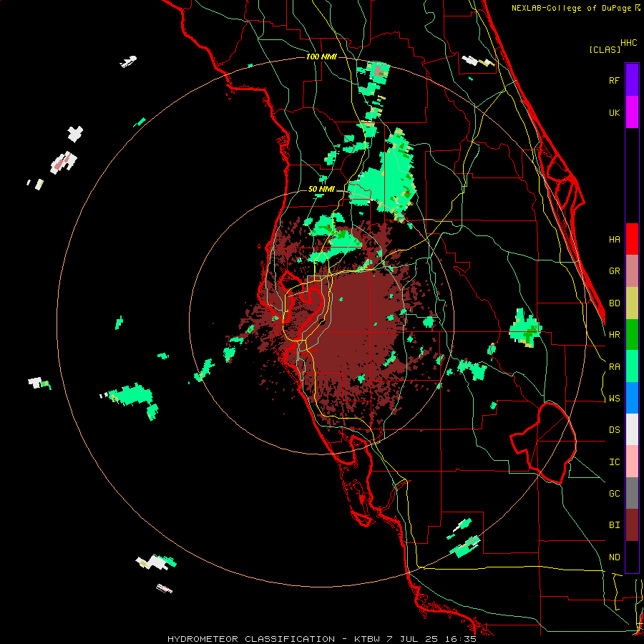
Task: Click the HYDROMETEOR CLASSIFICATION title text
Action: pos(251,639)
